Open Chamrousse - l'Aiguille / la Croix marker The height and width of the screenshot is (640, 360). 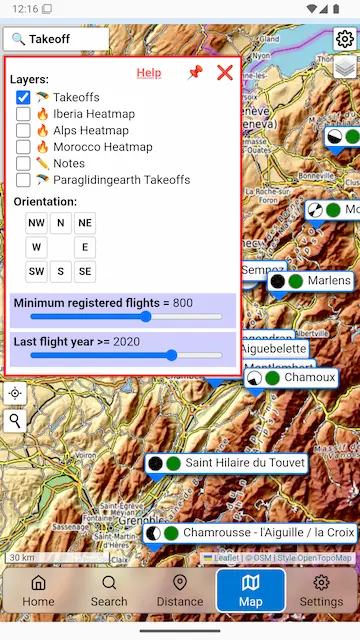pyautogui.click(x=250, y=533)
